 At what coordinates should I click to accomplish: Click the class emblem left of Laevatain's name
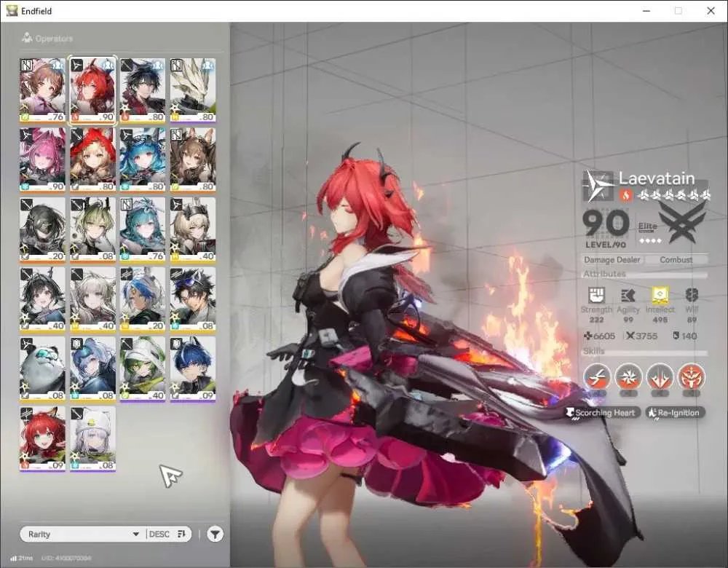[598, 186]
